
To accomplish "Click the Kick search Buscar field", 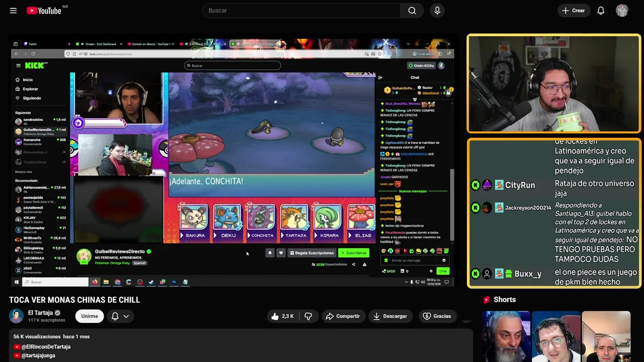I will pyautogui.click(x=232, y=65).
